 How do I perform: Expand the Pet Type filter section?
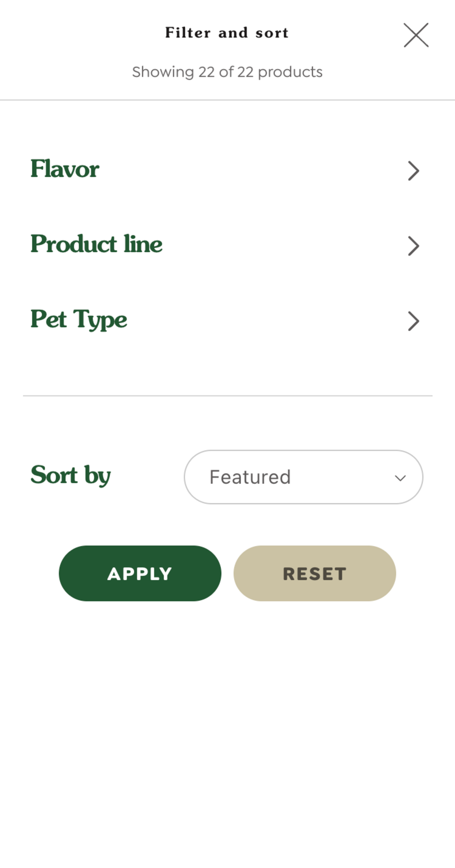click(226, 321)
